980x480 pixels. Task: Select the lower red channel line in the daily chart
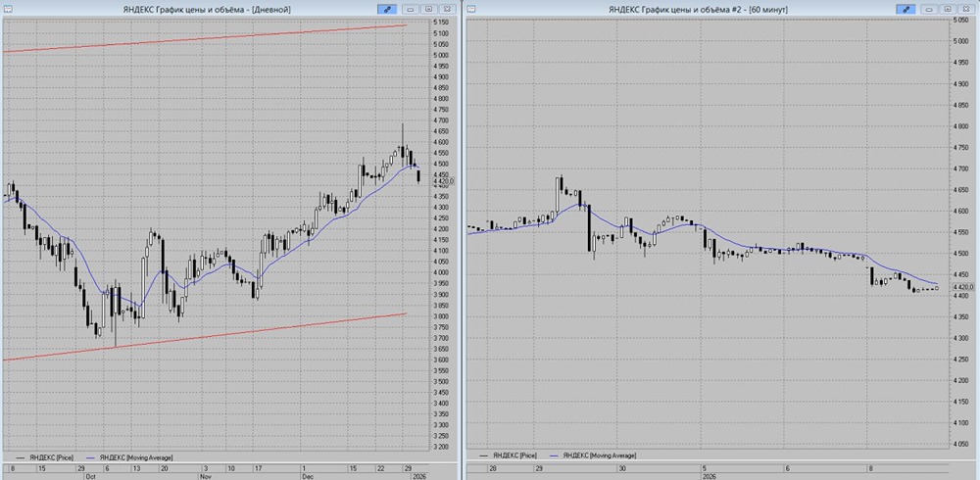pyautogui.click(x=205, y=337)
